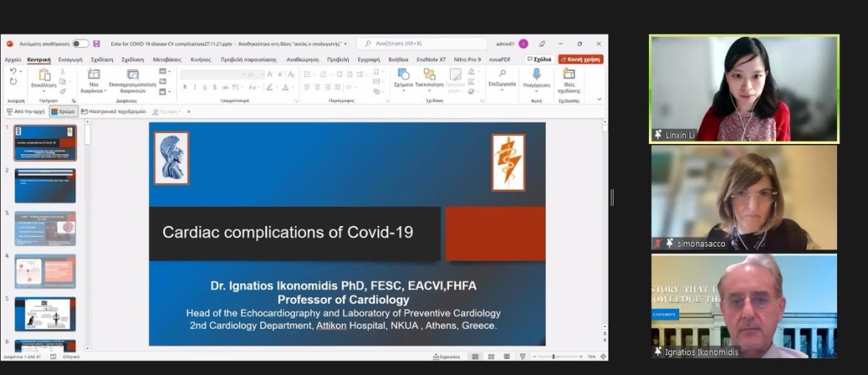The height and width of the screenshot is (375, 868).
Task: Open the Εισαγωγή (Insert) tab
Action: [x=70, y=60]
